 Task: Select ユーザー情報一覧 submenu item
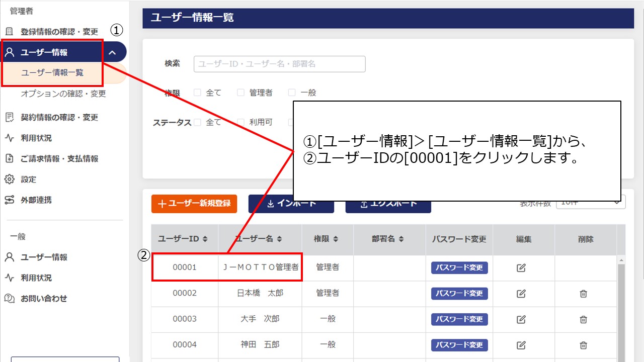(52, 73)
